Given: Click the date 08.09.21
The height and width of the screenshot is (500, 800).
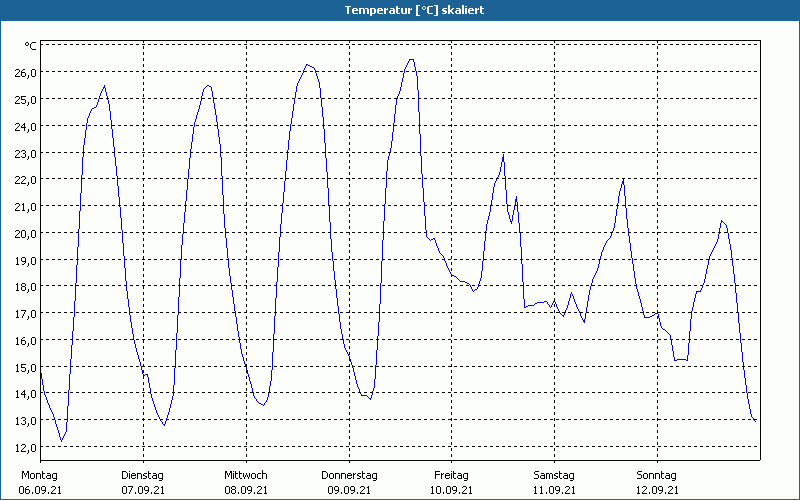Looking at the screenshot, I should (246, 491).
